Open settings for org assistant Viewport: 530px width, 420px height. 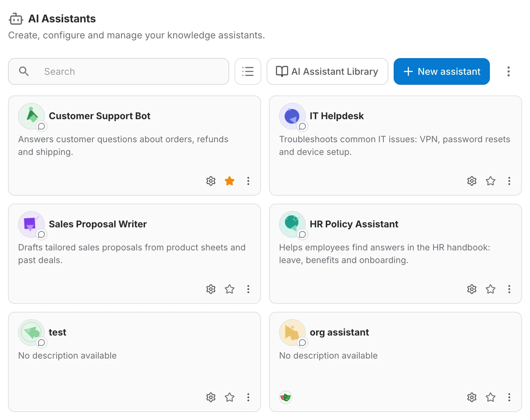point(472,397)
